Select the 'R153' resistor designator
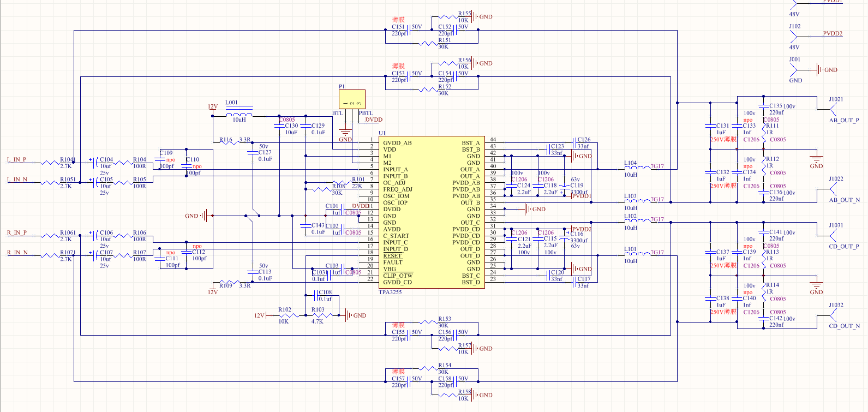868x412 pixels. [x=445, y=319]
